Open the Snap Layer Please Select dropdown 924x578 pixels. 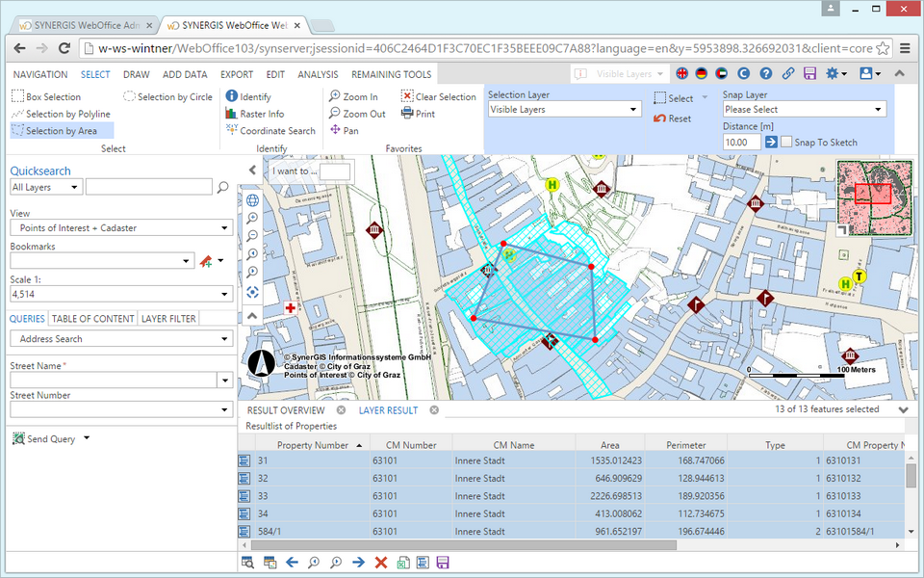pos(804,108)
